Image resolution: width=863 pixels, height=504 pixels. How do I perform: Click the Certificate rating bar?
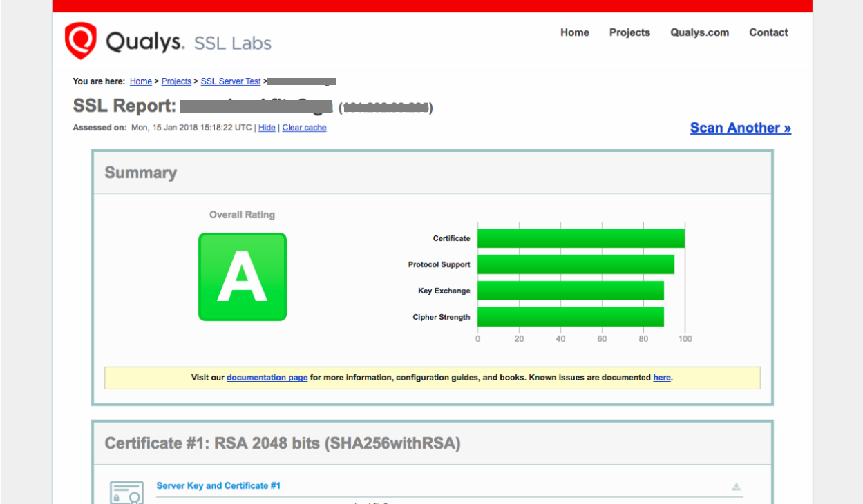coord(580,238)
